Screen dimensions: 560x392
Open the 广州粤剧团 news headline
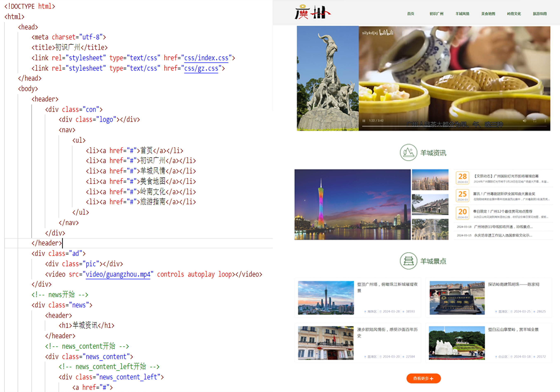[504, 194]
